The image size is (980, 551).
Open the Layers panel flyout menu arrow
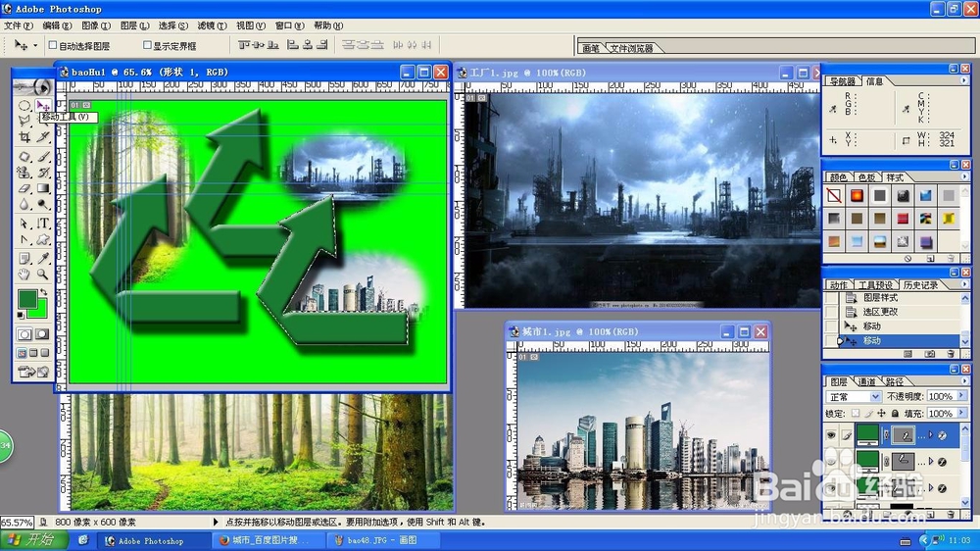(x=963, y=380)
